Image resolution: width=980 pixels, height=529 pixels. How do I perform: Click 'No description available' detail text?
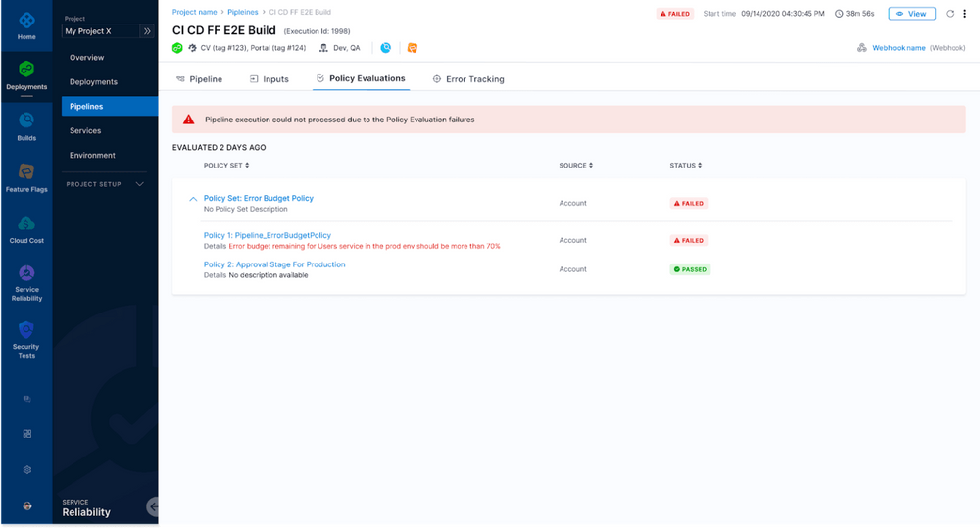click(x=269, y=275)
